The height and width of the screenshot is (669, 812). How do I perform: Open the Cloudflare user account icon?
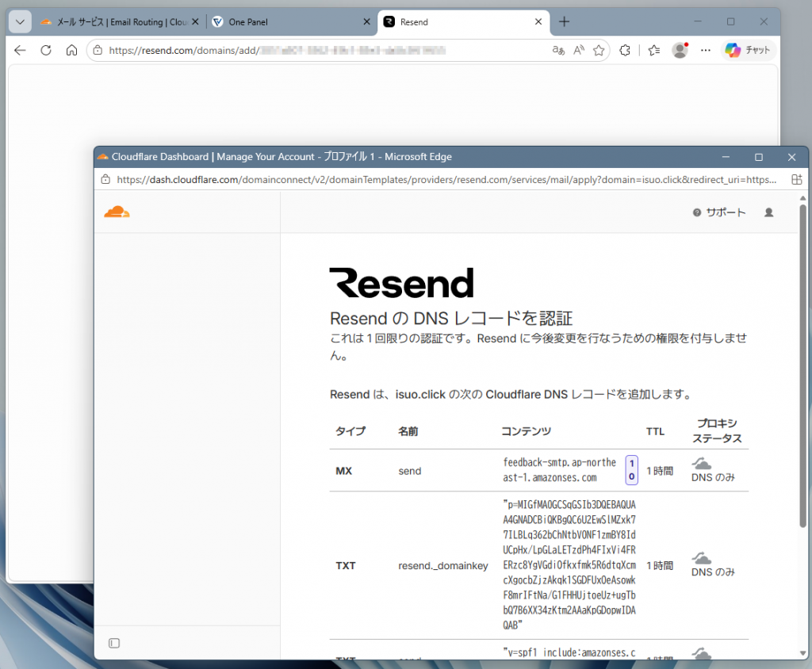coord(769,212)
